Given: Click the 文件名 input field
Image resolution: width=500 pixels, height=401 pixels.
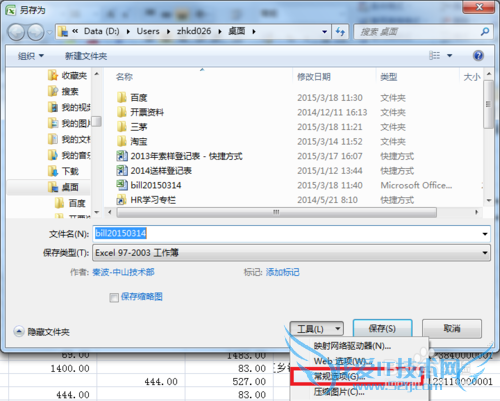Looking at the screenshot, I should point(287,234).
